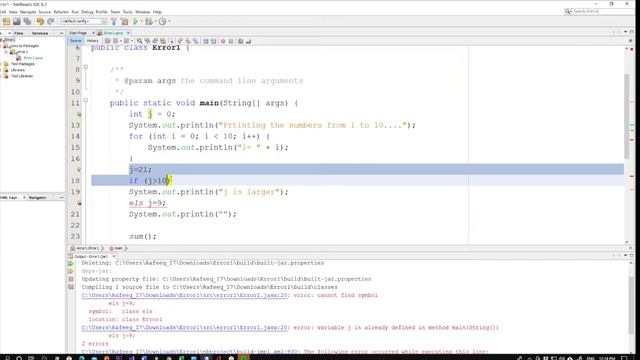Select the Output - Error1 (jar) tab

91,256
